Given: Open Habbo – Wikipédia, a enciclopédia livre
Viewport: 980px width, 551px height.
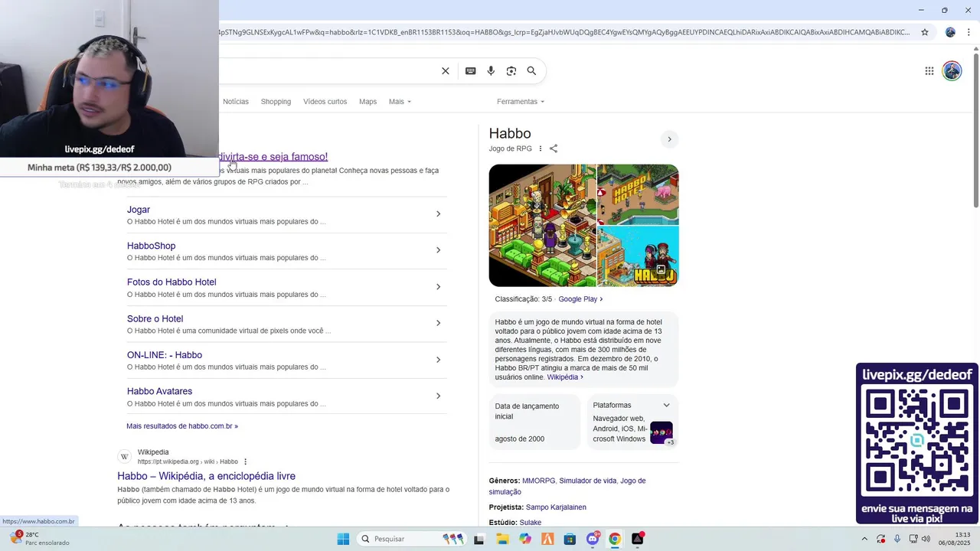Looking at the screenshot, I should [x=207, y=476].
